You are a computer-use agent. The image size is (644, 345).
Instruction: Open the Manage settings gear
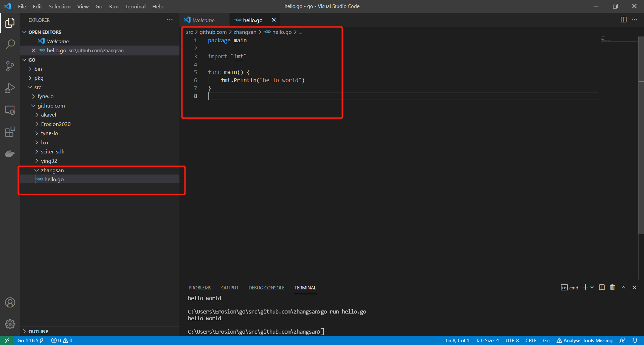pos(10,324)
